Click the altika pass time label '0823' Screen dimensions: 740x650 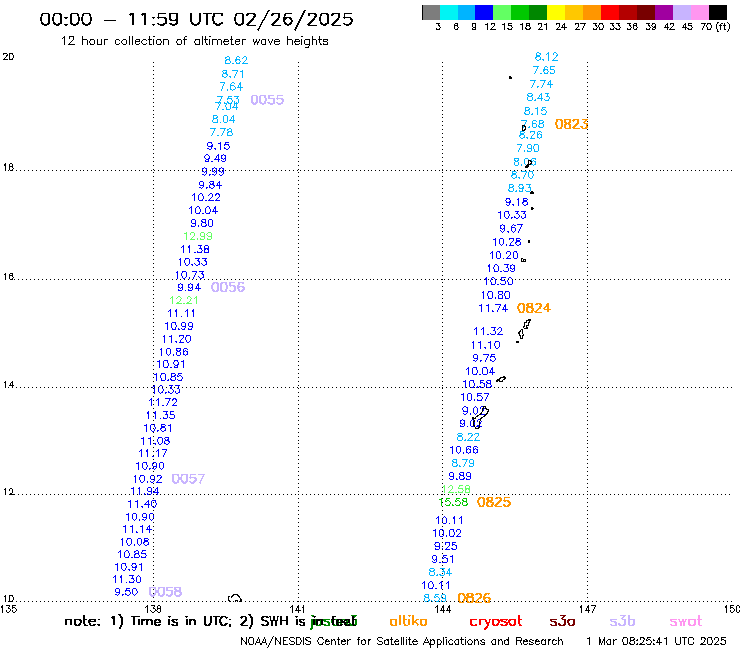[572, 124]
